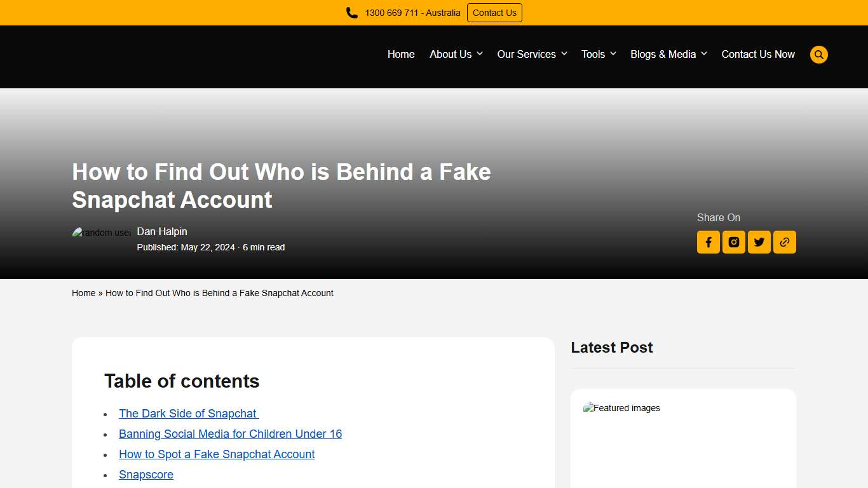Viewport: 868px width, 488px height.
Task: Share the article on Instagram
Action: point(733,242)
